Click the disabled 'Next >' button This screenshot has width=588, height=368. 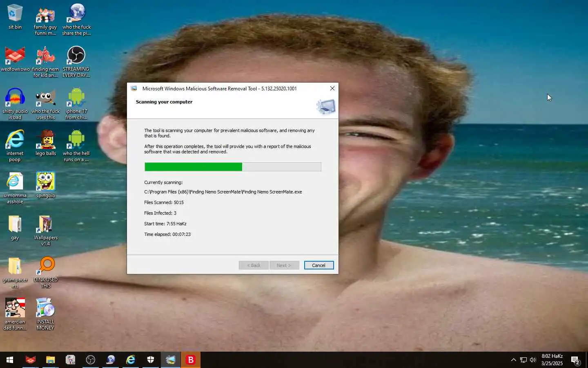click(x=284, y=265)
